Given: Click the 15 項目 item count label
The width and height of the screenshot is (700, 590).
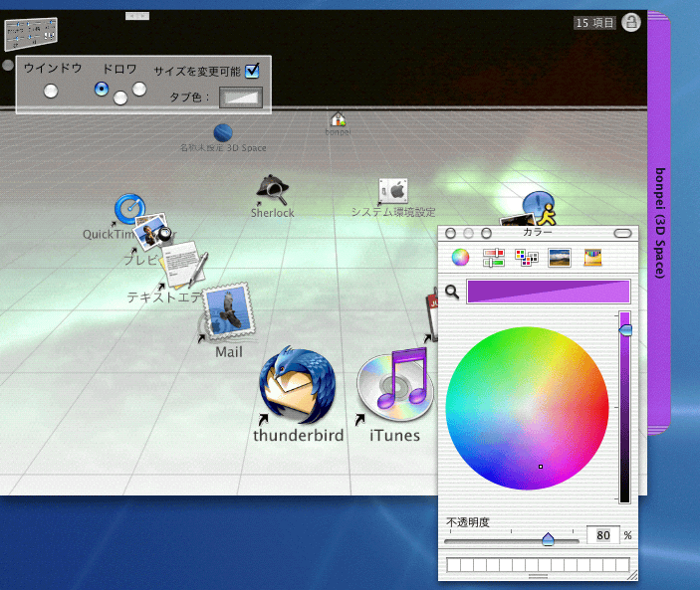Looking at the screenshot, I should point(594,23).
